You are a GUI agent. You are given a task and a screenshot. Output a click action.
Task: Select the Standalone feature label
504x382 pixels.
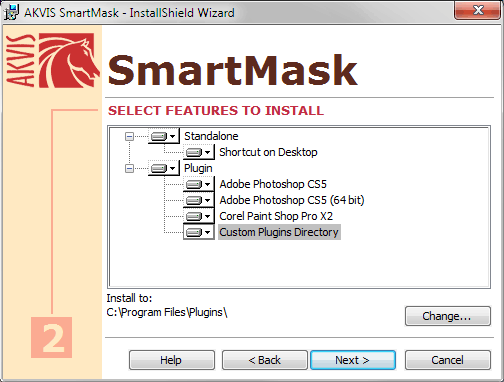coord(211,136)
